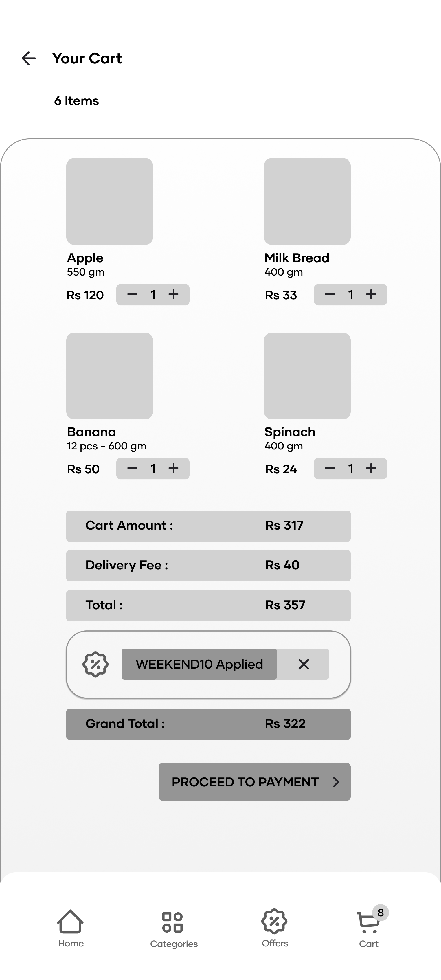Click the WEEKEND10 Applied coupon field

pyautogui.click(x=199, y=664)
